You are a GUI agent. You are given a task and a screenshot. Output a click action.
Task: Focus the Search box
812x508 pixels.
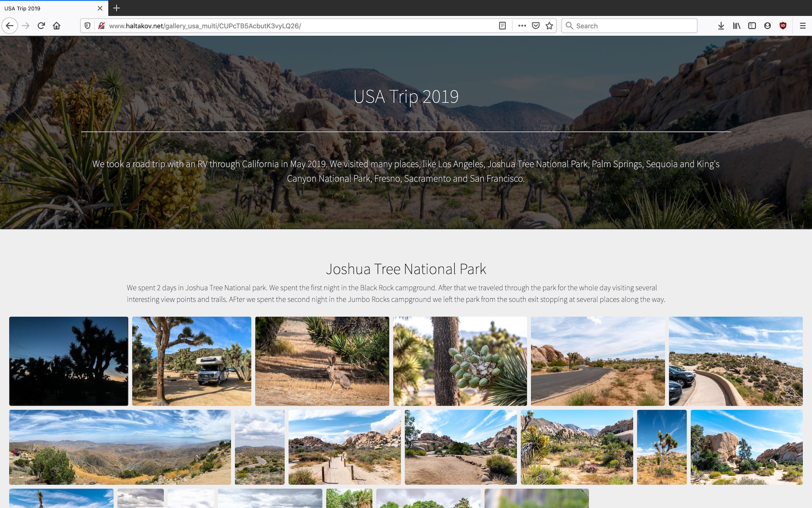(634, 26)
